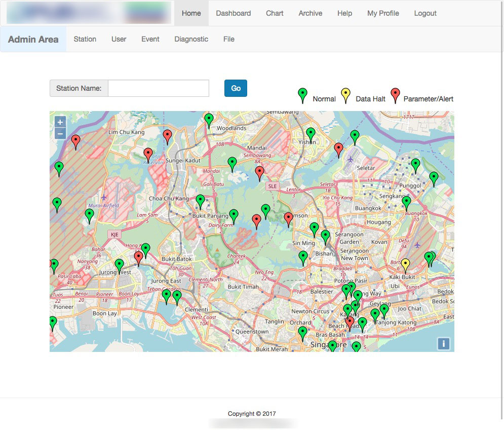Click the red Parameter/Alert legend marker icon
Viewport: 504px width, 430px height.
pyautogui.click(x=395, y=94)
